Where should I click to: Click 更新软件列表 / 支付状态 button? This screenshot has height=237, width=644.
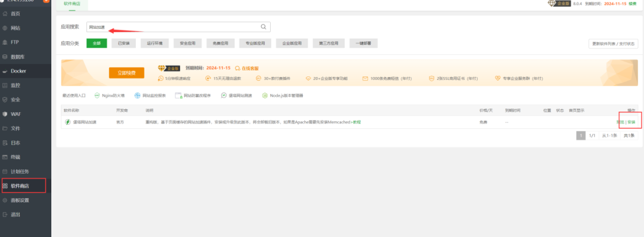pos(613,44)
